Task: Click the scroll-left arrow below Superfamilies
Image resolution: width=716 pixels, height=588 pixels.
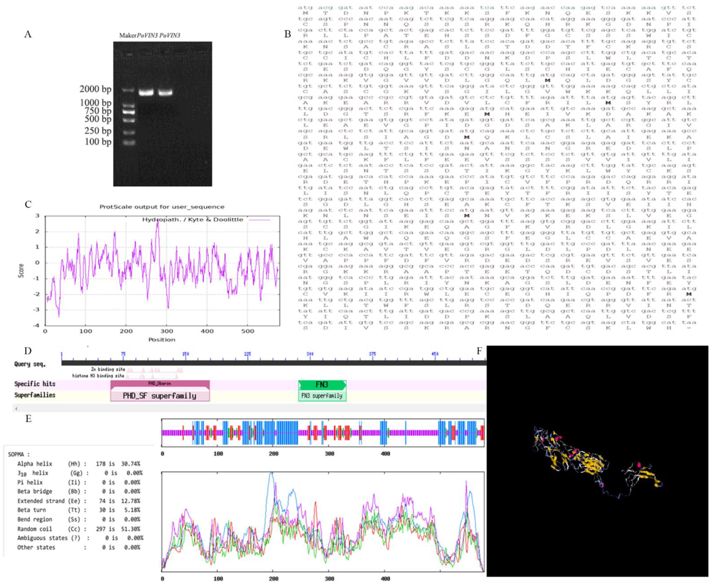Action: 16,408
